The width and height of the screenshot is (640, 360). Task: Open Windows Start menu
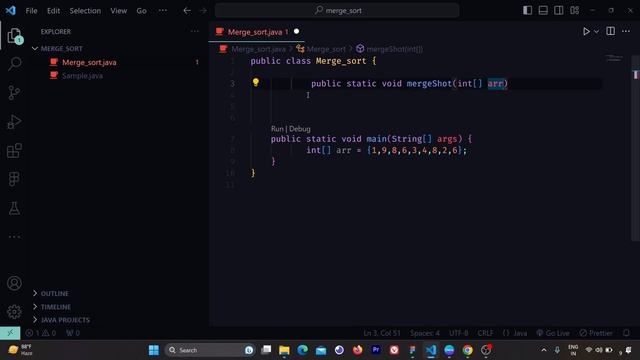[x=153, y=350]
